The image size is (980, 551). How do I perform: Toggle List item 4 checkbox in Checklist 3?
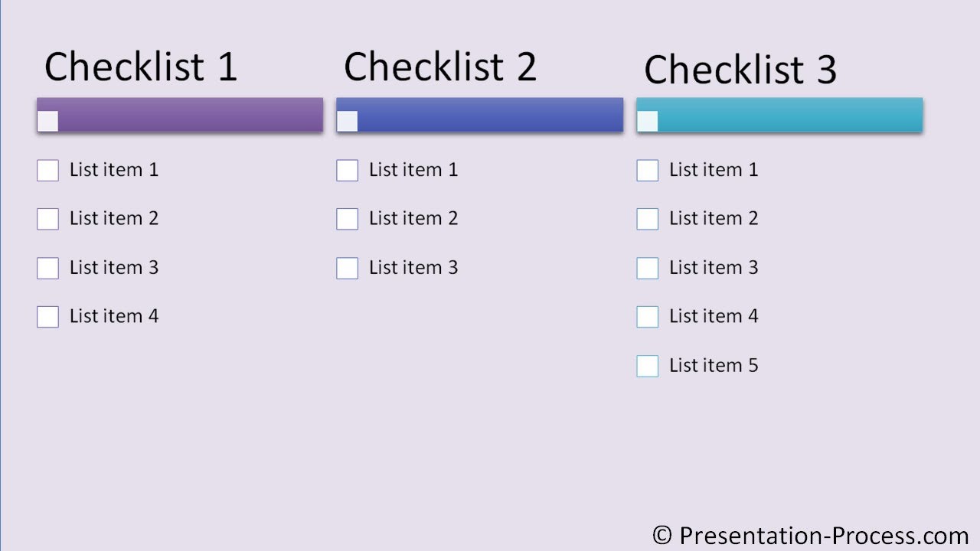647,317
